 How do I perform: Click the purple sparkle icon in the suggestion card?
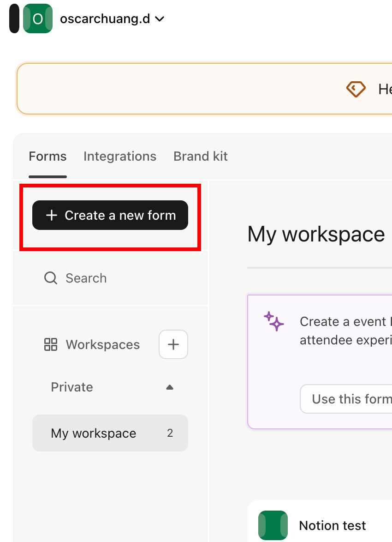(273, 321)
